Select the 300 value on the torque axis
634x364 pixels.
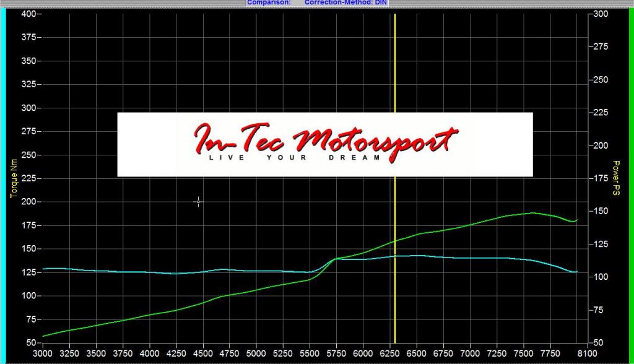pos(28,108)
